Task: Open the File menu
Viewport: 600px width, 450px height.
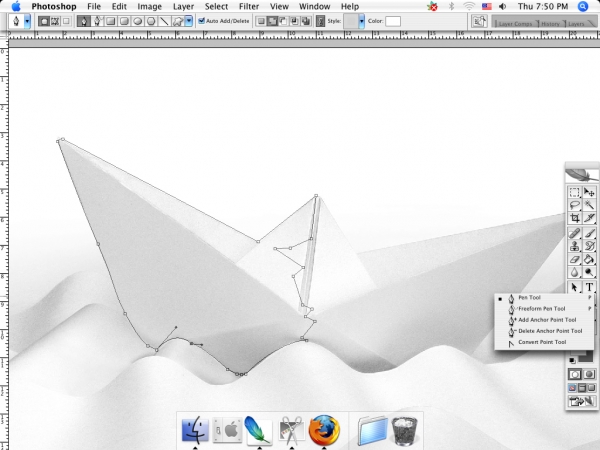Action: tap(94, 7)
